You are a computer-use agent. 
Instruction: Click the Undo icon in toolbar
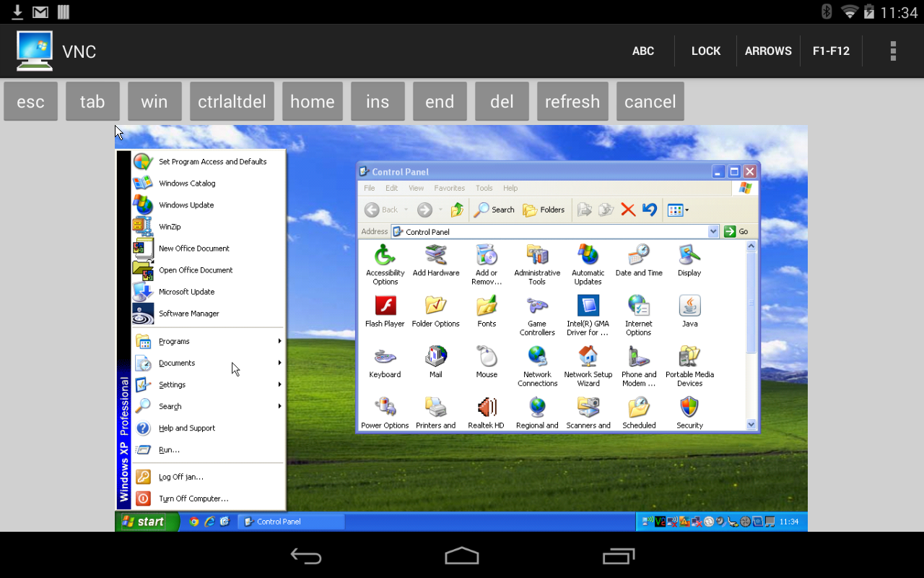point(650,210)
